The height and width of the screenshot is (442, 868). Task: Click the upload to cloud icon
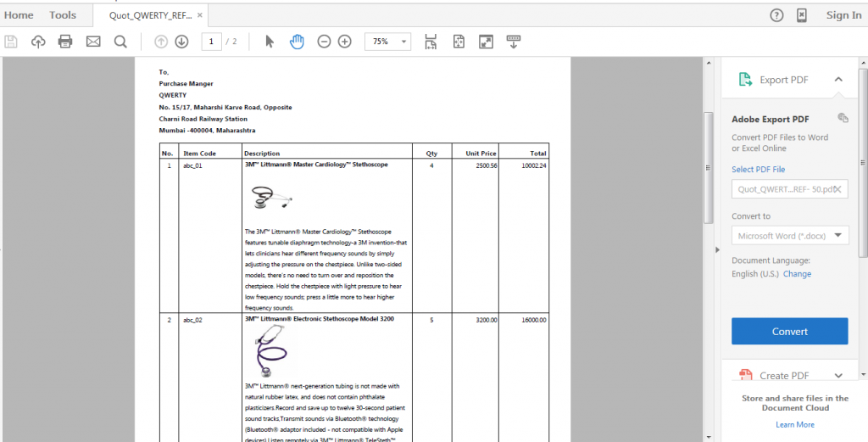[x=38, y=42]
